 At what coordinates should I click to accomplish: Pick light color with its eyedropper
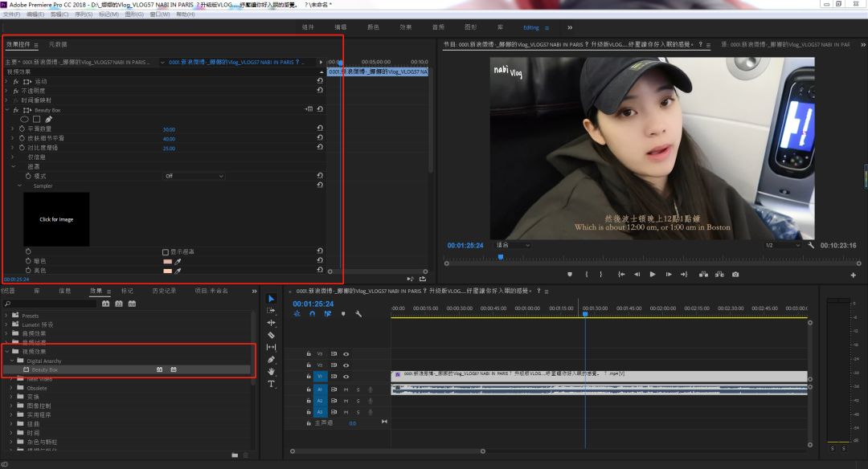click(x=178, y=271)
